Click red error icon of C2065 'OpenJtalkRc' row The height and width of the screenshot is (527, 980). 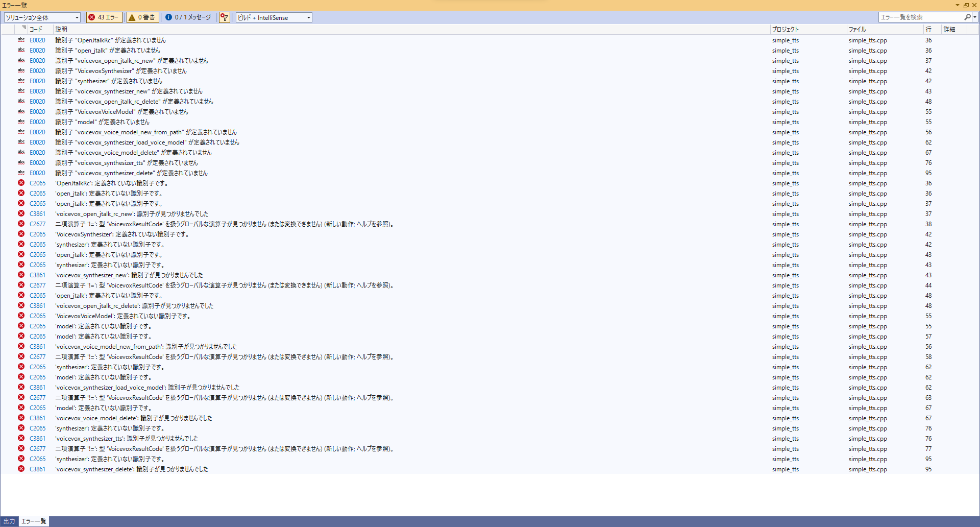(21, 183)
